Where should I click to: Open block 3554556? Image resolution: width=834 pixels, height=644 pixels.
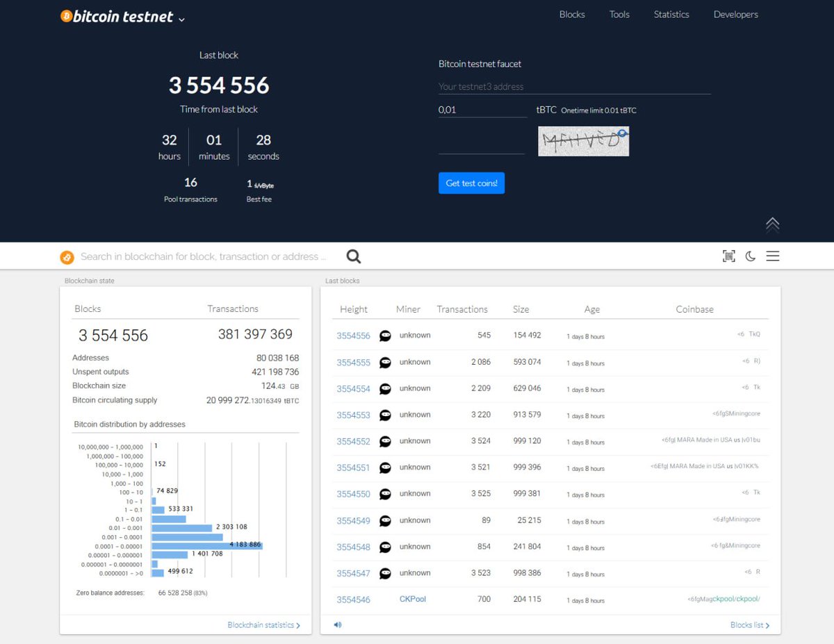354,336
